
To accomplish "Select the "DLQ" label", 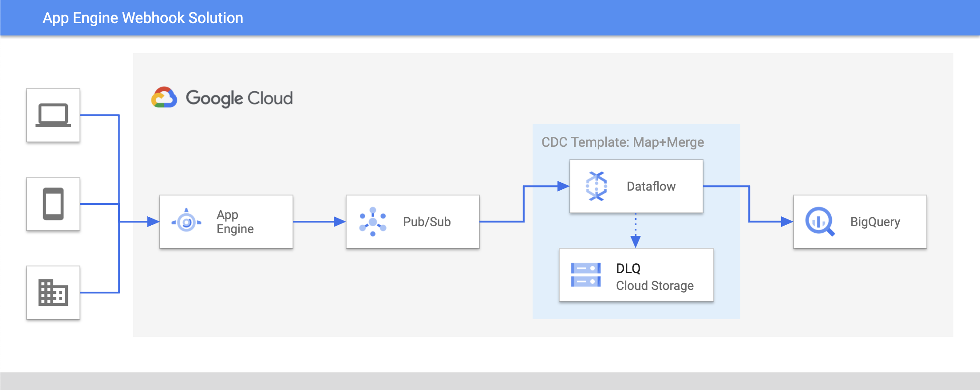I will click(628, 268).
